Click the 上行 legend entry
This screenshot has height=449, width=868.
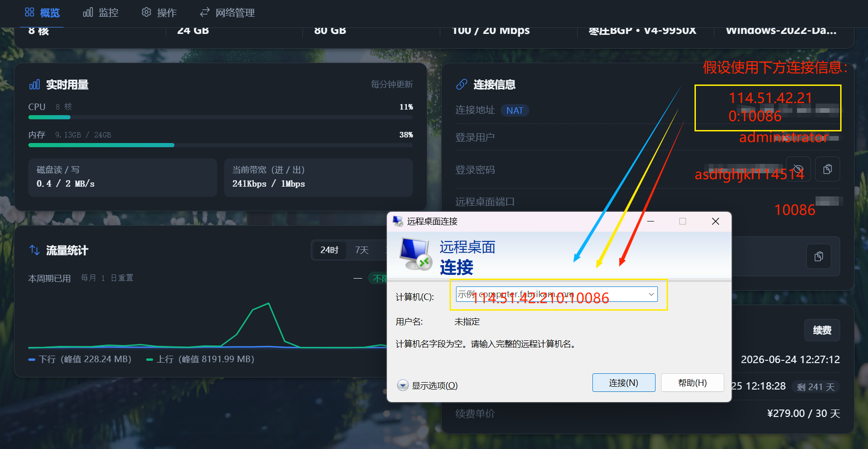(200, 359)
